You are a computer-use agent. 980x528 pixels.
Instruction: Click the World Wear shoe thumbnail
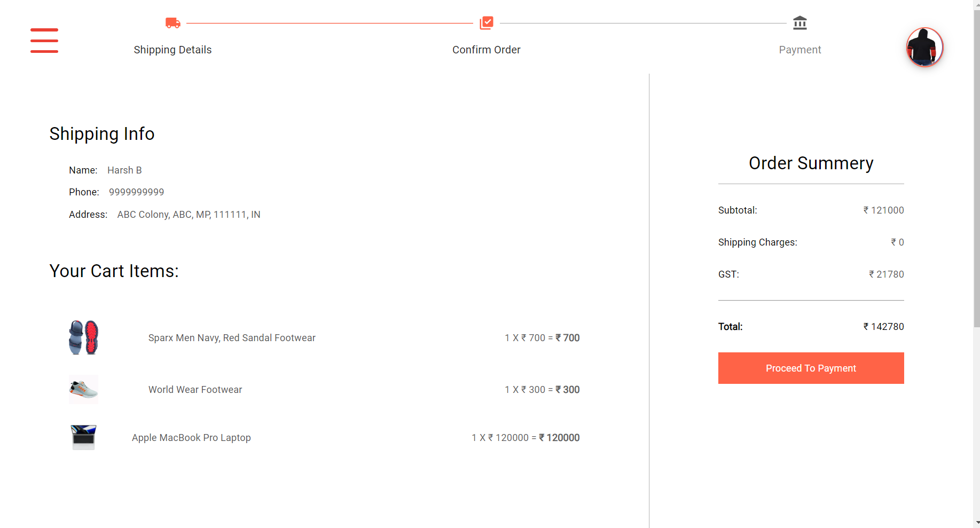tap(83, 390)
